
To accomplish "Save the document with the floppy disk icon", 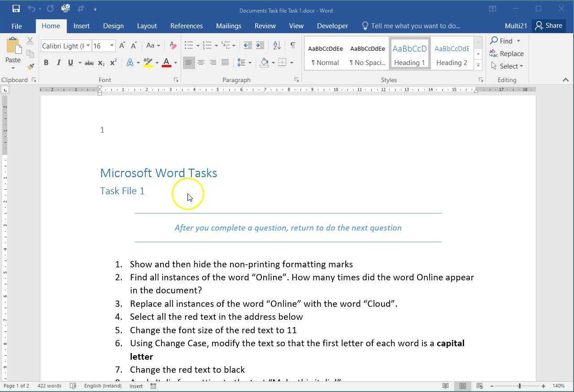I will point(16,9).
